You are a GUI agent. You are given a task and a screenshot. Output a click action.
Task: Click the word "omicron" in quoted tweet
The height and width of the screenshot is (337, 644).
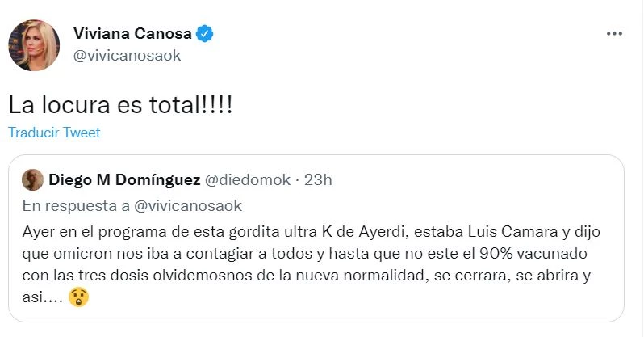79,253
